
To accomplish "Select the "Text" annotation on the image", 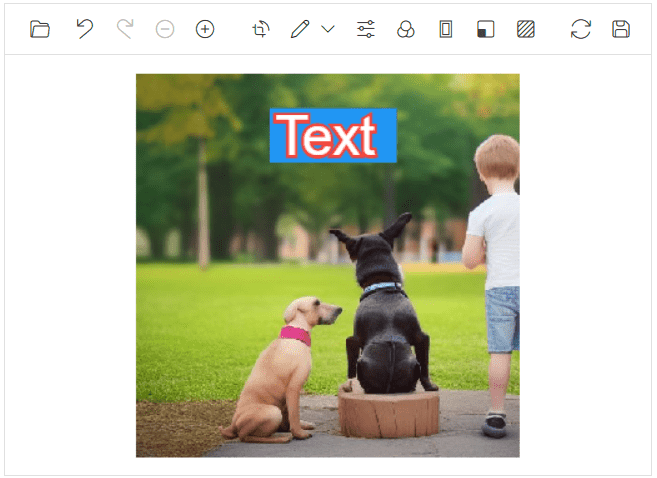I will click(333, 136).
